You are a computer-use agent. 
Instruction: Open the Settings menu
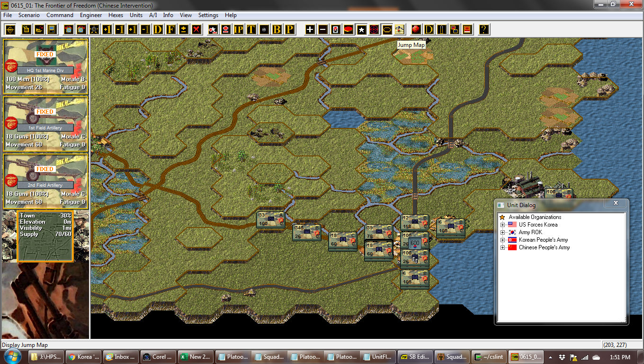[x=208, y=15]
